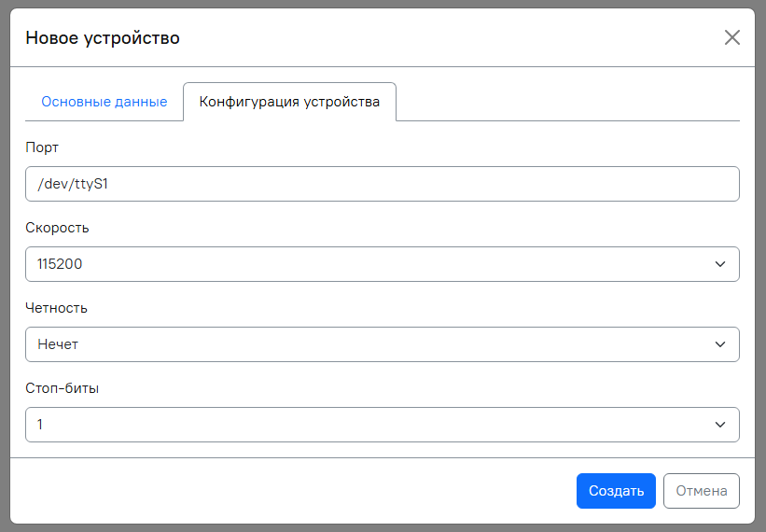This screenshot has height=532, width=766.
Task: Close the Новое устройство dialog
Action: pyautogui.click(x=732, y=37)
